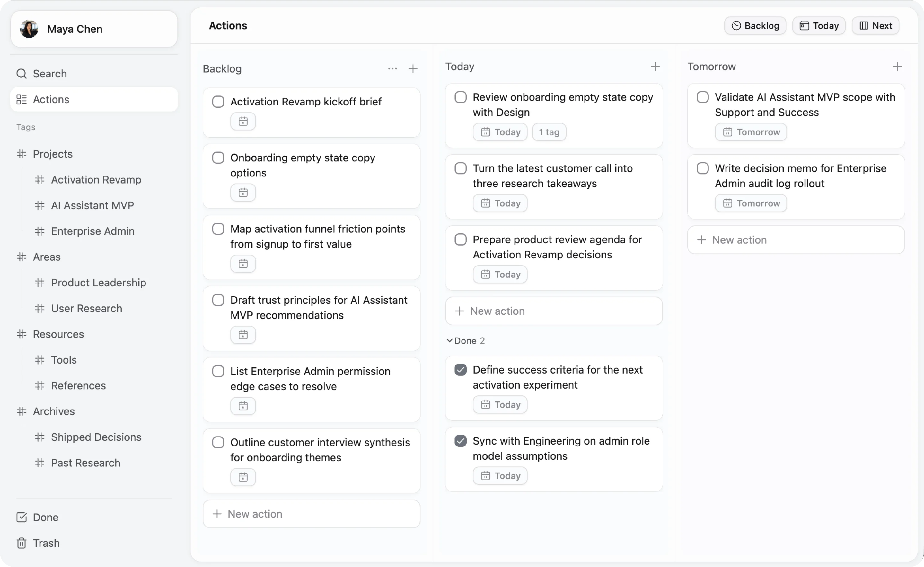Click the hash icon beside Projects tag
The height and width of the screenshot is (567, 924).
pos(22,154)
